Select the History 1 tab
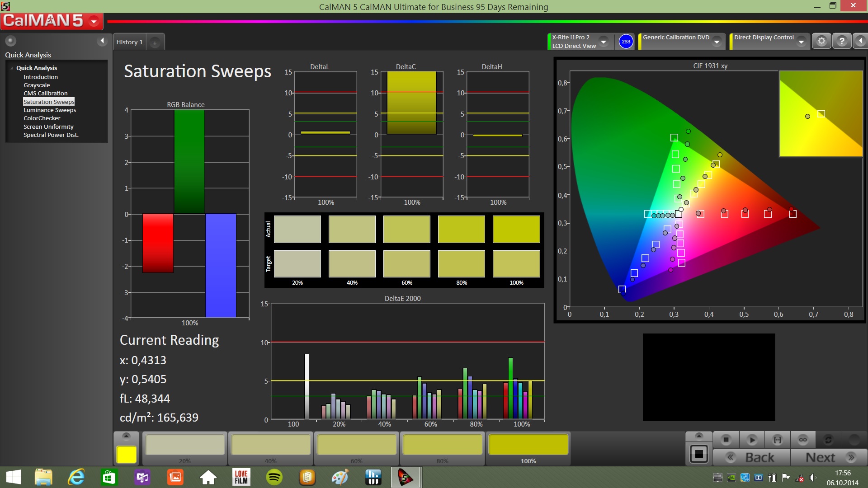The image size is (868, 488). [130, 42]
